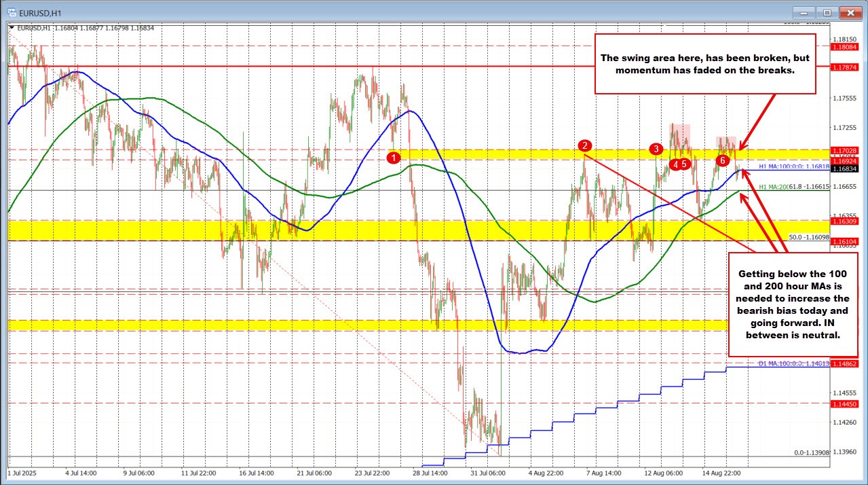868x485 pixels.
Task: Click the 50.0 -1.16098 Fibonacci level label
Action: click(x=808, y=237)
